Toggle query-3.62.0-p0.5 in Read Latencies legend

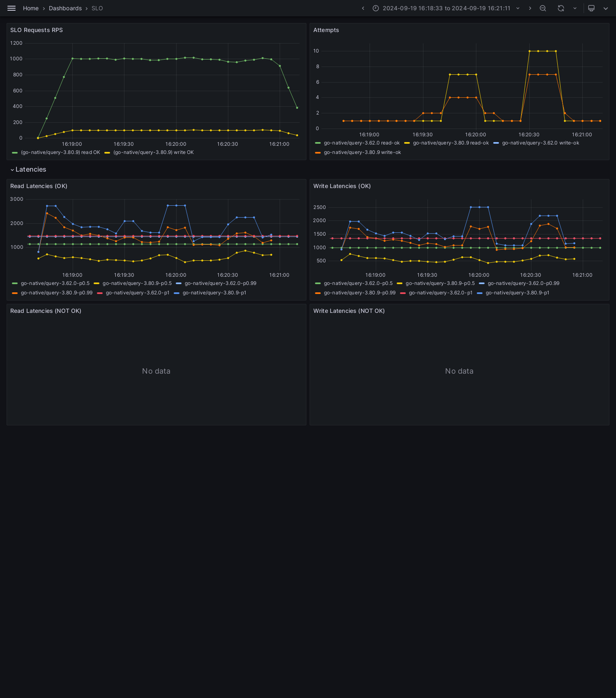(55, 283)
